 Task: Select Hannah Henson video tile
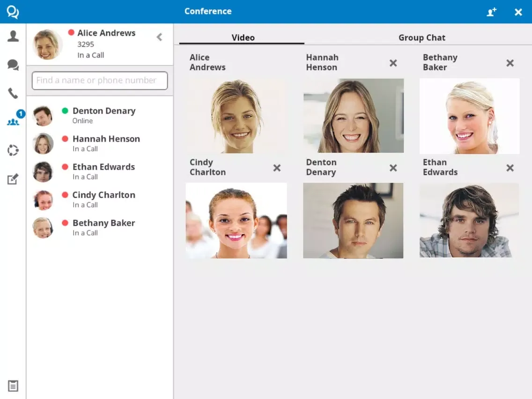(x=354, y=116)
